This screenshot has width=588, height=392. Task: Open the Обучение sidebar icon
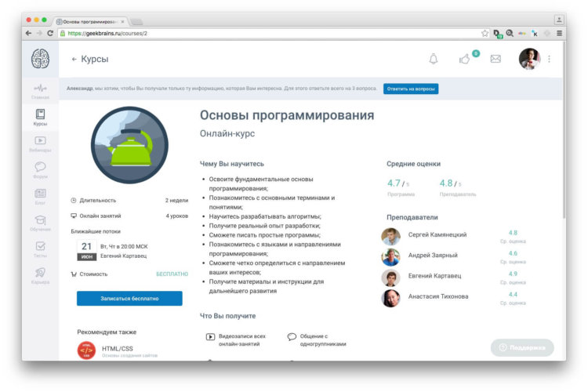coord(40,223)
